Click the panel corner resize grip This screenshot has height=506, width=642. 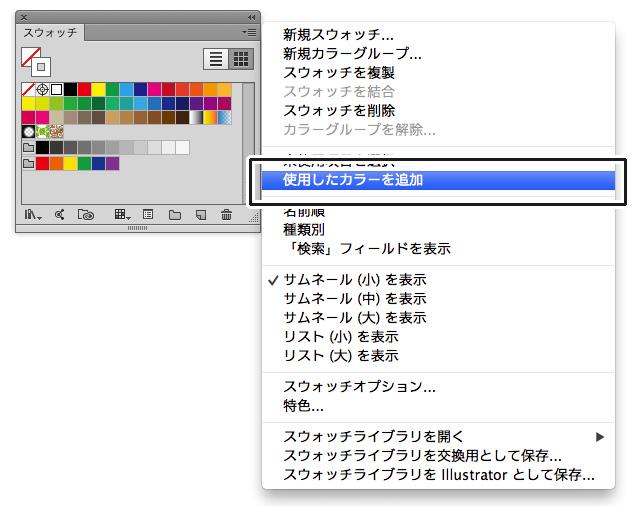[x=254, y=218]
